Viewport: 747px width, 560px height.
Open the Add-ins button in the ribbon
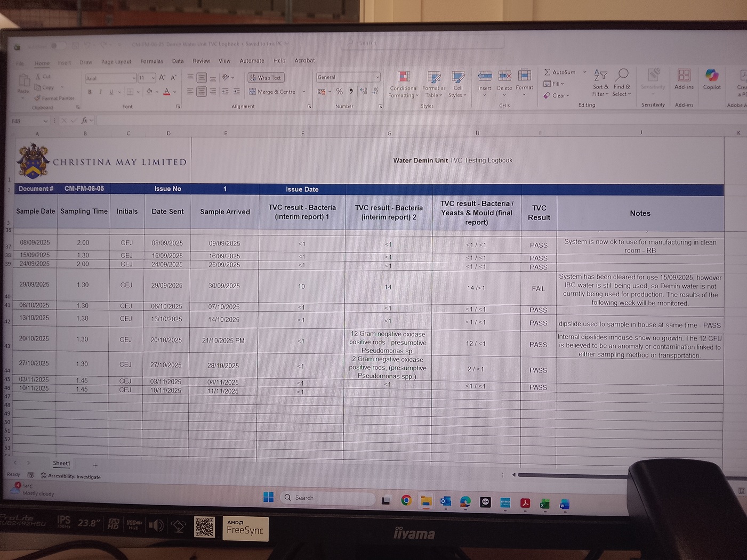tap(684, 79)
